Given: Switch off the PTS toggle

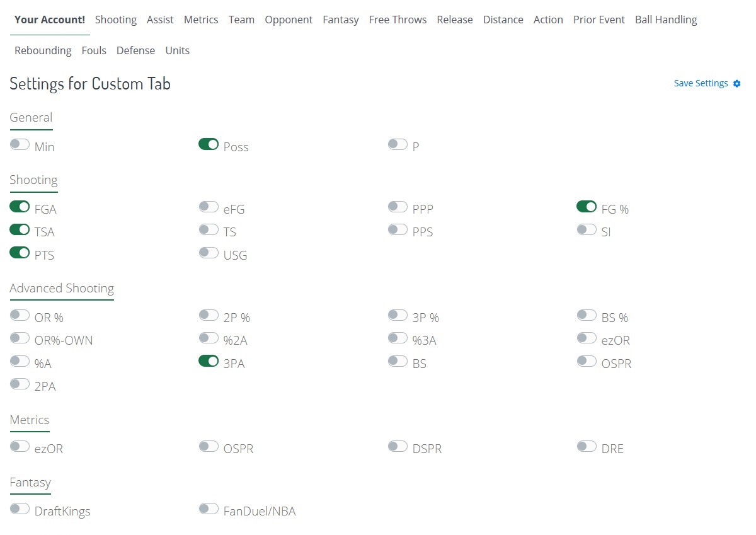Looking at the screenshot, I should point(20,253).
